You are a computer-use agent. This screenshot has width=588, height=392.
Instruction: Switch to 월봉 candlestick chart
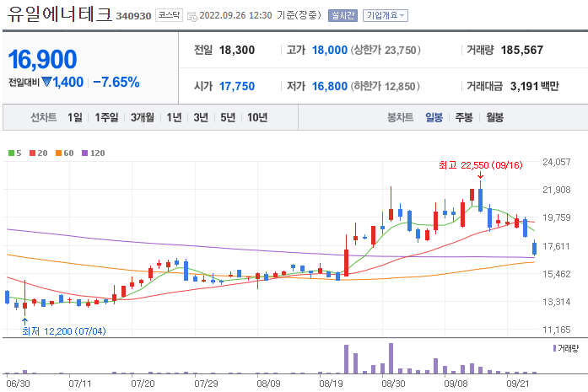point(494,118)
